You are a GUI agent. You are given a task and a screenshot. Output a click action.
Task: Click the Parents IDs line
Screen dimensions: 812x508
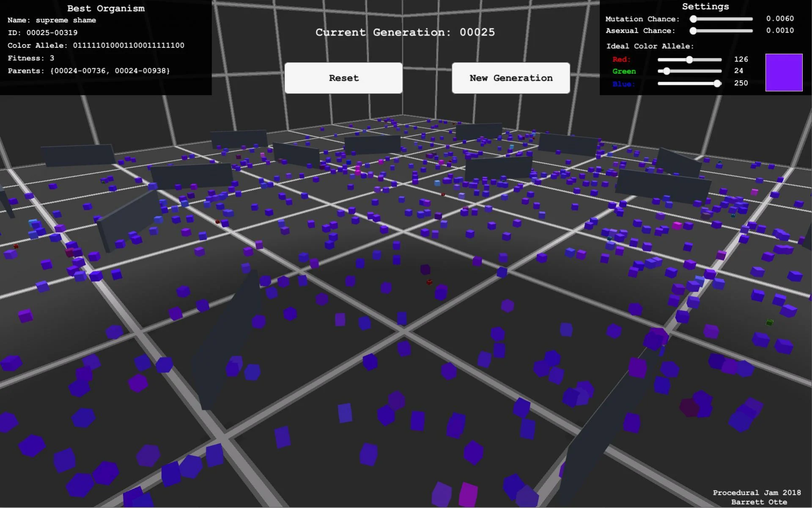(x=89, y=71)
